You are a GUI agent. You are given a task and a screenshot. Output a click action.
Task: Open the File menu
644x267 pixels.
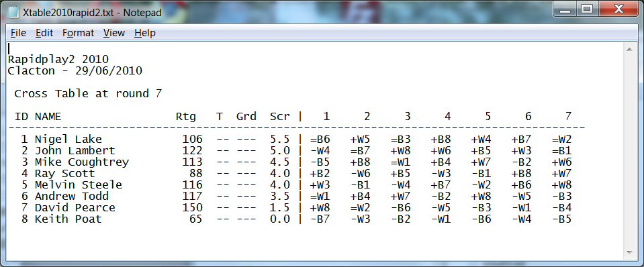tap(18, 33)
